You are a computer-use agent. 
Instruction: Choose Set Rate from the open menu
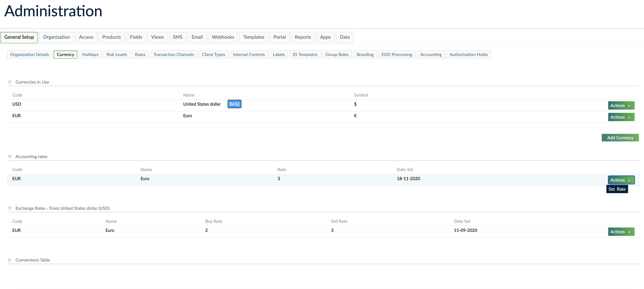click(617, 189)
